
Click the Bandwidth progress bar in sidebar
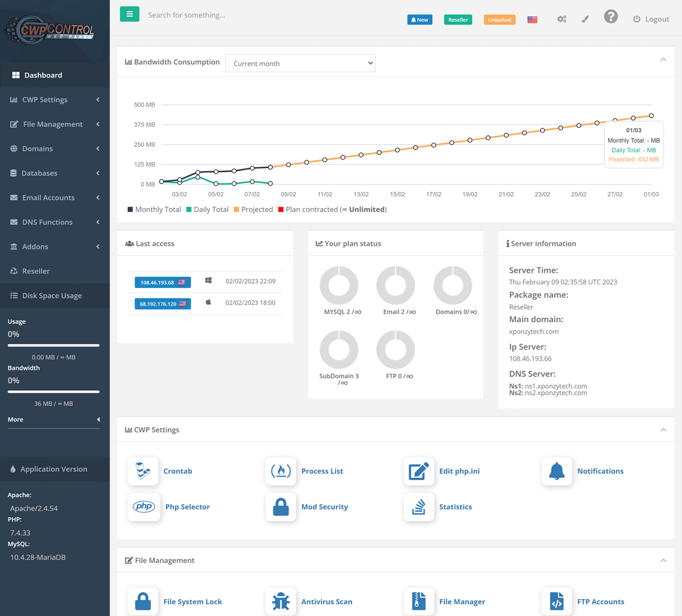pyautogui.click(x=54, y=392)
